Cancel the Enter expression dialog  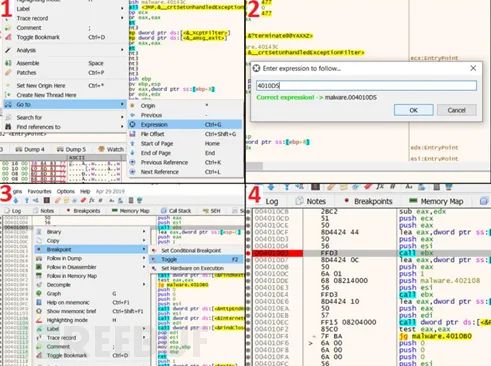coord(456,110)
